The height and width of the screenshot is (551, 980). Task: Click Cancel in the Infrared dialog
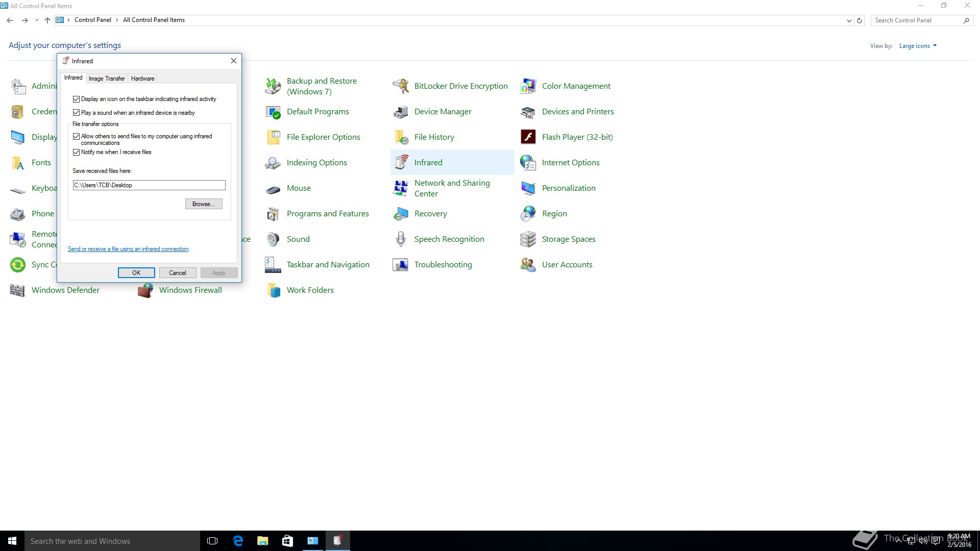point(178,273)
